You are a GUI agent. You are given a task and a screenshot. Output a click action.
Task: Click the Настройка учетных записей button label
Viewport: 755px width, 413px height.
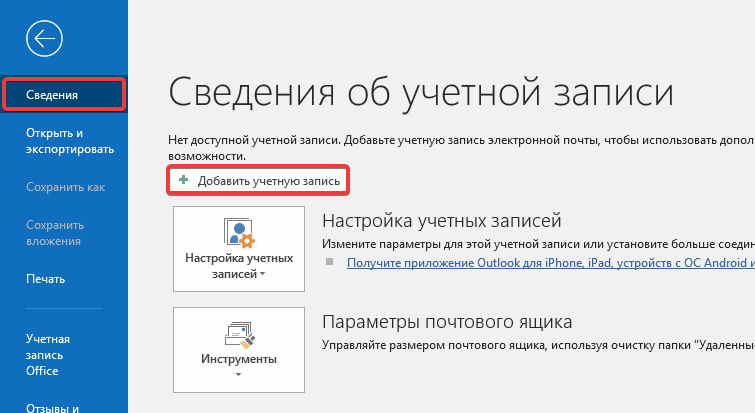coord(238,265)
